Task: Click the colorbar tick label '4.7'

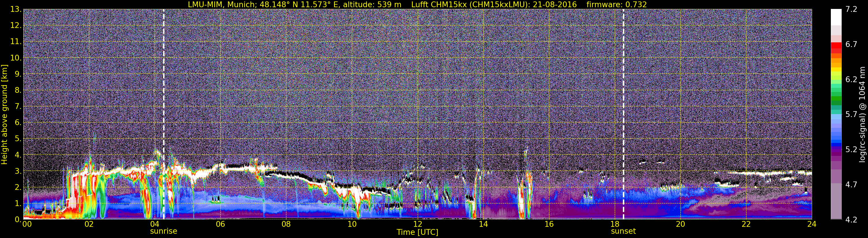Action: (x=851, y=185)
